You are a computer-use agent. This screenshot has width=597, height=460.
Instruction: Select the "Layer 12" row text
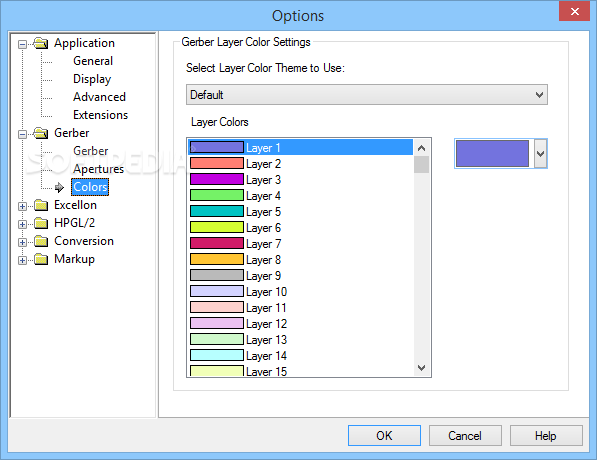(266, 324)
